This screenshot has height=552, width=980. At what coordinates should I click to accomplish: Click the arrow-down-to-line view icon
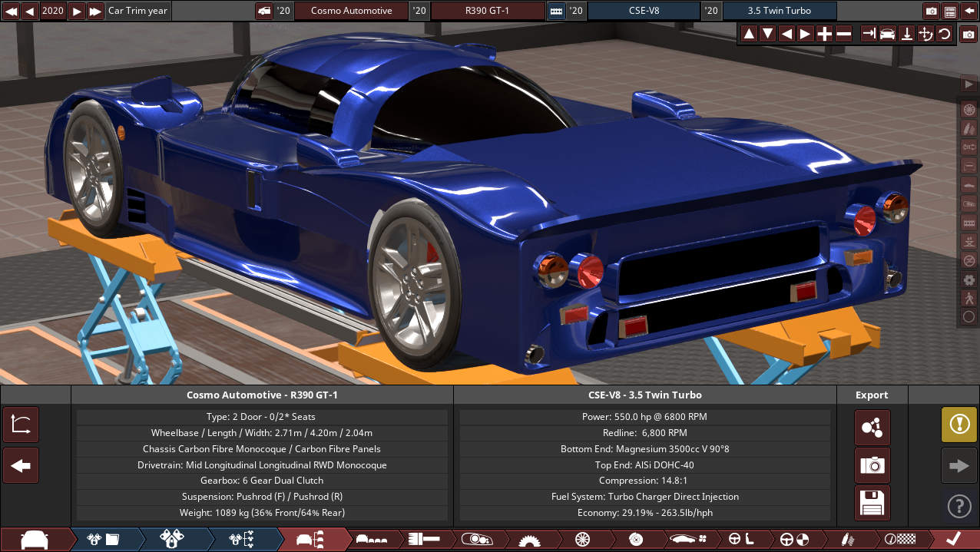(x=906, y=34)
